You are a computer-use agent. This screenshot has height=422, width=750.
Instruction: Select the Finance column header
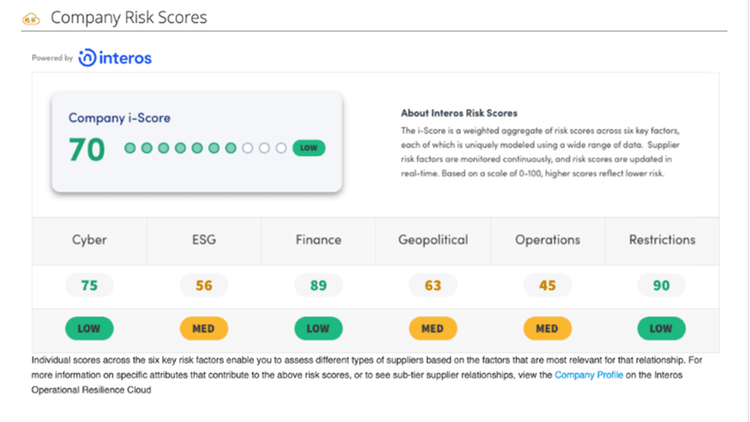pos(318,240)
